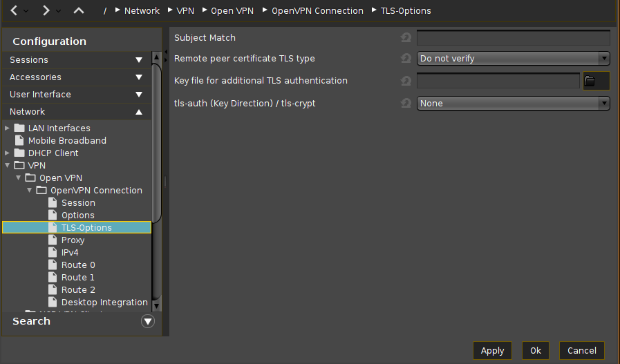This screenshot has width=620, height=364.
Task: Reset the tls-auth Key Direction setting
Action: pos(406,104)
